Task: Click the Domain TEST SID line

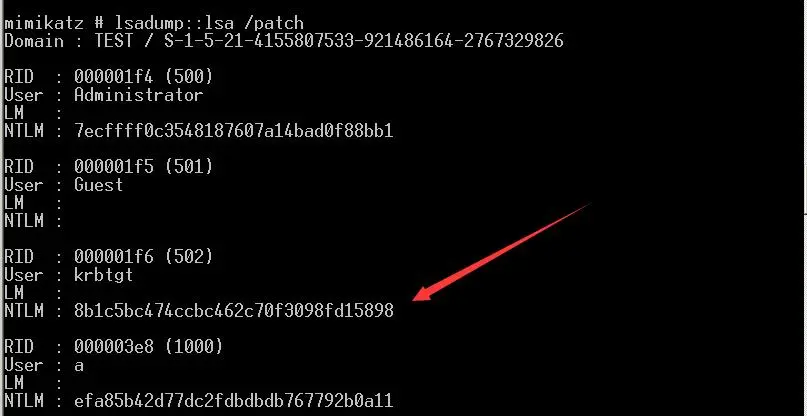Action: [x=284, y=41]
